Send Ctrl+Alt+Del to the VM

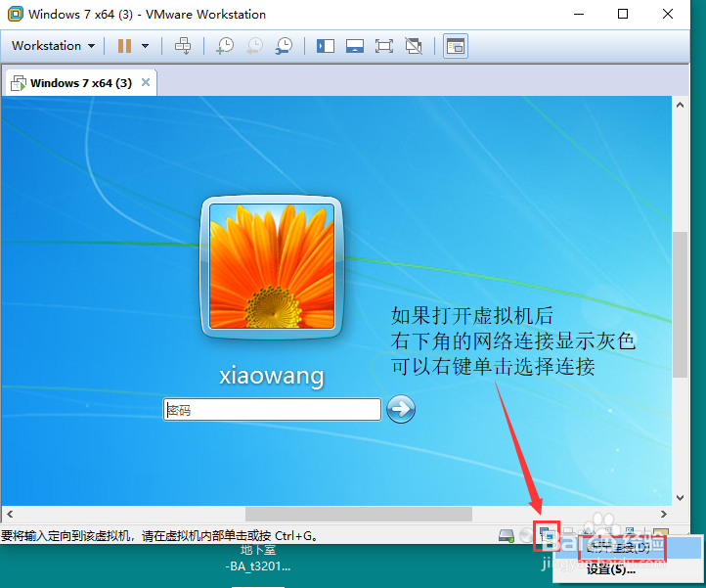tap(183, 46)
